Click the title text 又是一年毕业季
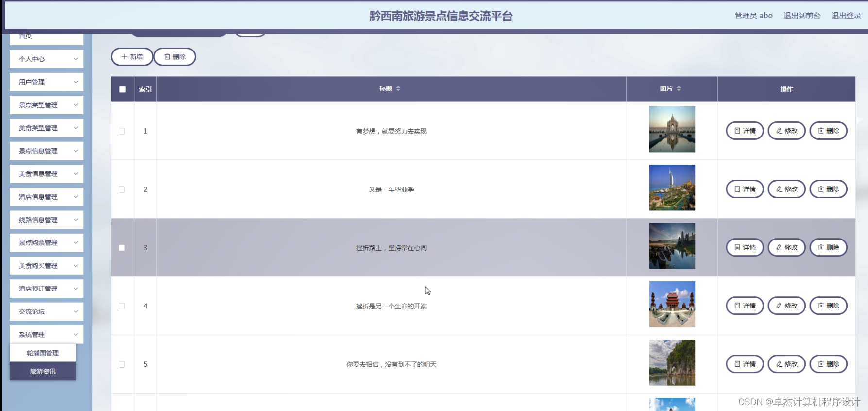Screen dimensions: 868x411 [x=391, y=189]
